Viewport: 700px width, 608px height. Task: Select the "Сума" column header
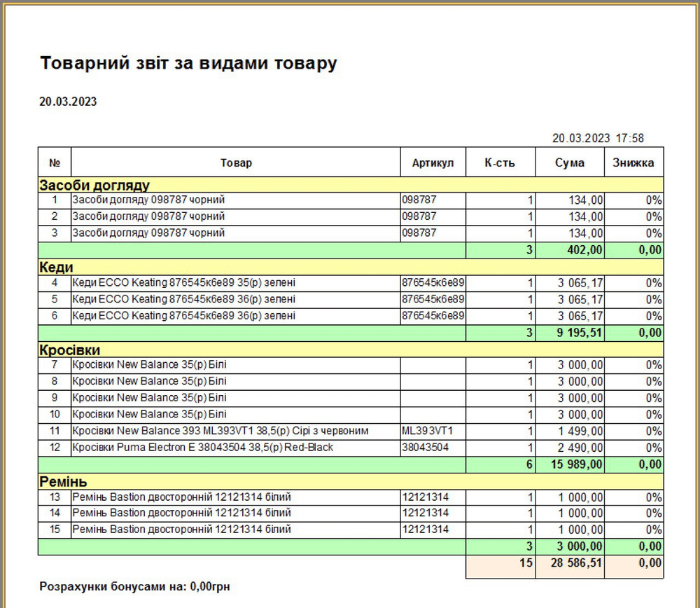coord(569,163)
